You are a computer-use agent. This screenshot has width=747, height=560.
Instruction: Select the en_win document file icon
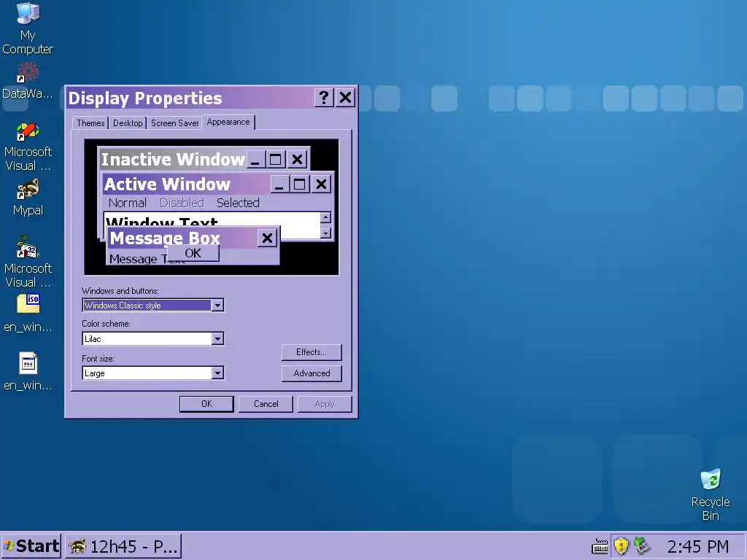click(28, 371)
